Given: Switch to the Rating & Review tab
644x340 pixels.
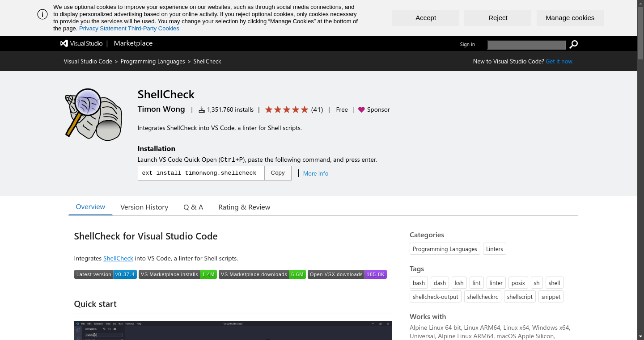Looking at the screenshot, I should pos(244,207).
